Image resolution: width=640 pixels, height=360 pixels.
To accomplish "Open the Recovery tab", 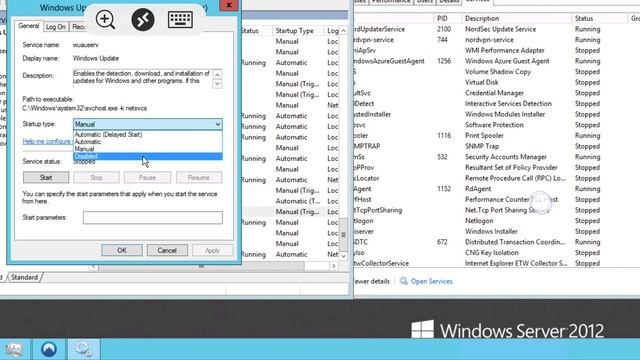I will tap(78, 27).
